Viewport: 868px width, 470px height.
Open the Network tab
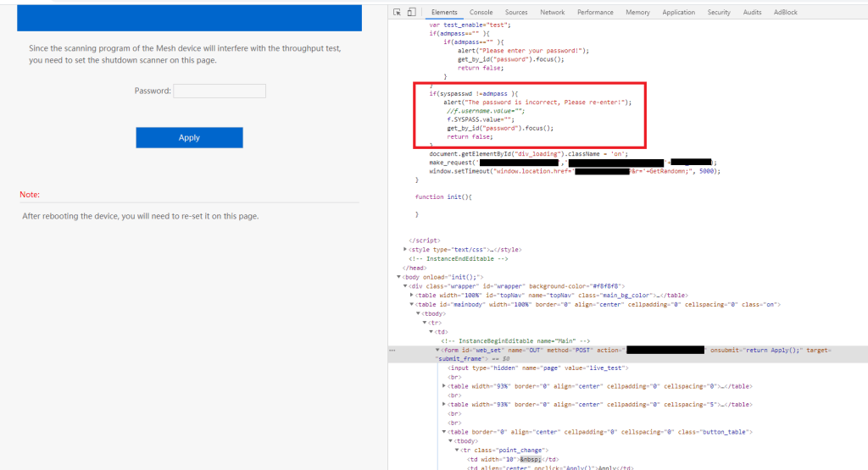(x=552, y=13)
